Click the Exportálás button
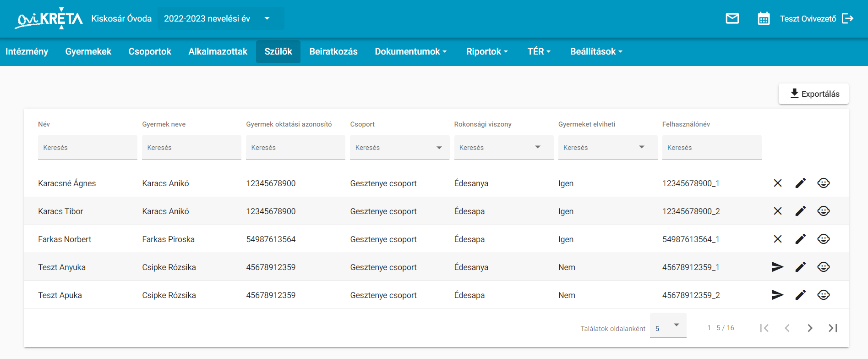 point(813,94)
